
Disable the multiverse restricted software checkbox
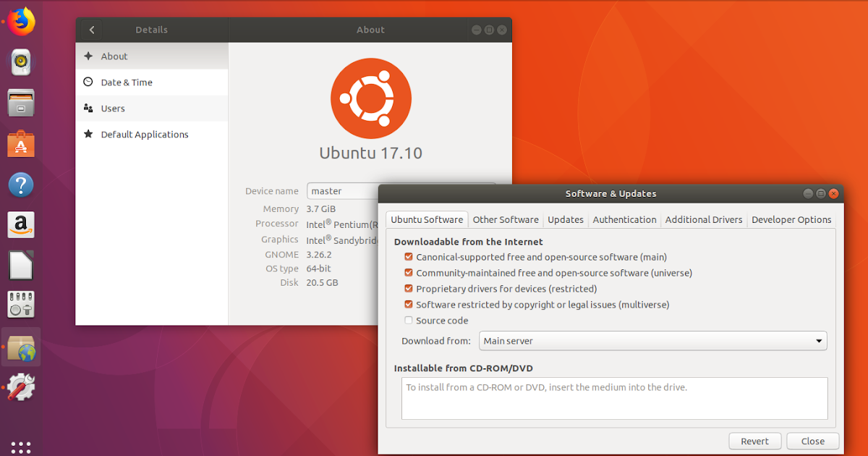click(x=408, y=304)
